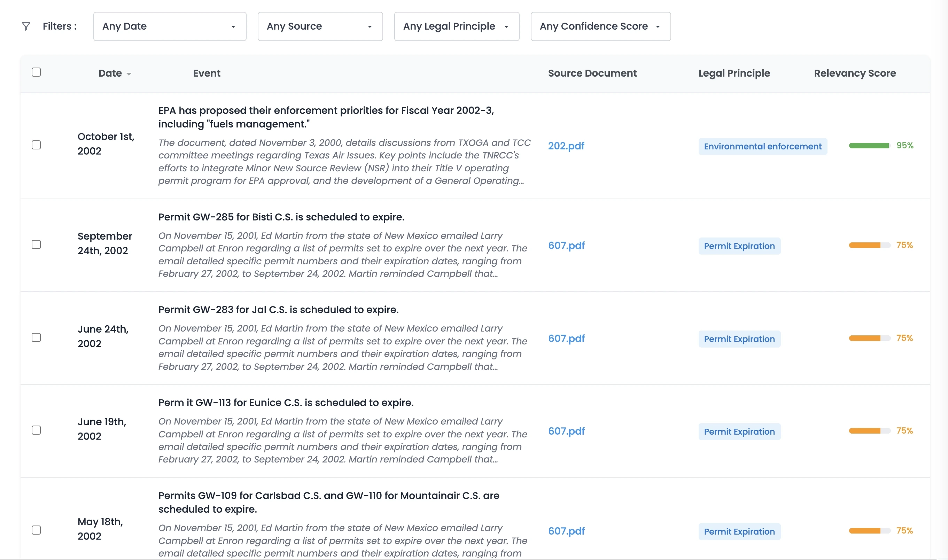The image size is (948, 560).
Task: Select the October 1st, 2002 row checkbox
Action: coord(36,145)
